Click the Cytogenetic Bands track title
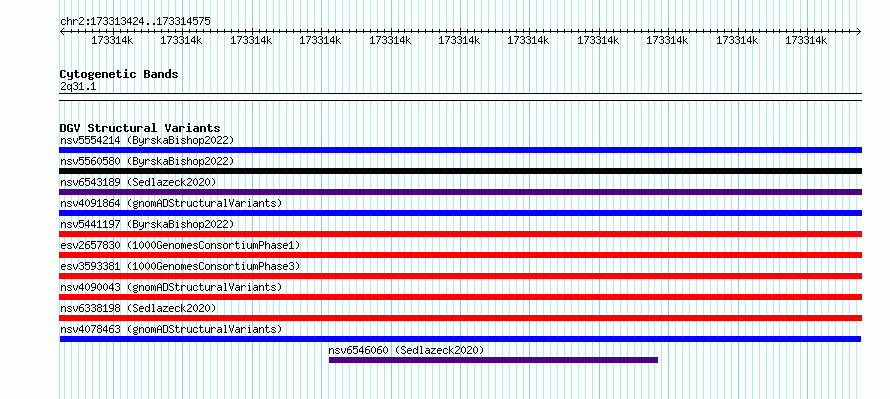This screenshot has height=399, width=890. [119, 74]
